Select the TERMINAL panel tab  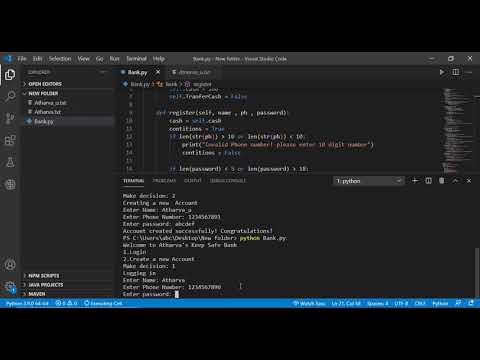(133, 181)
